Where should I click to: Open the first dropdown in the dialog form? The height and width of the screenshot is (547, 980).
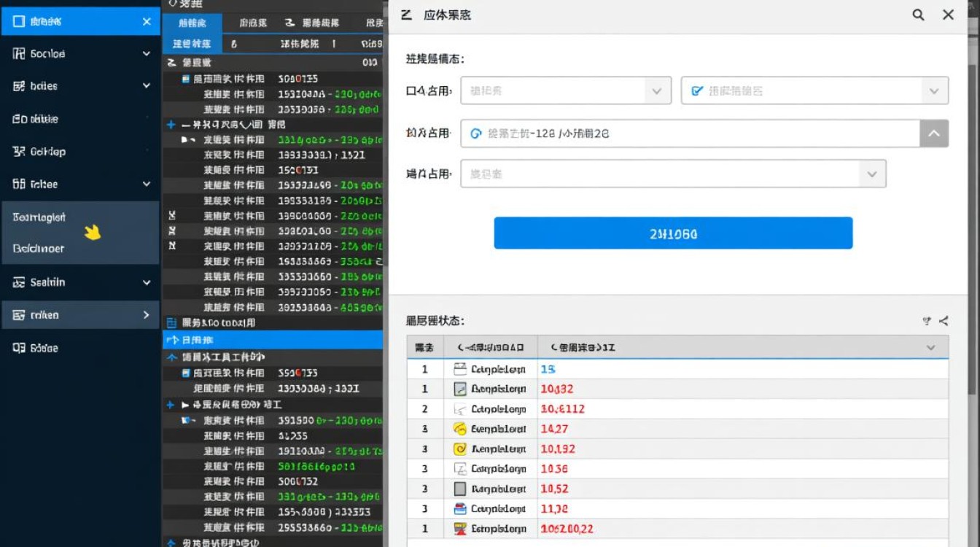[x=565, y=91]
